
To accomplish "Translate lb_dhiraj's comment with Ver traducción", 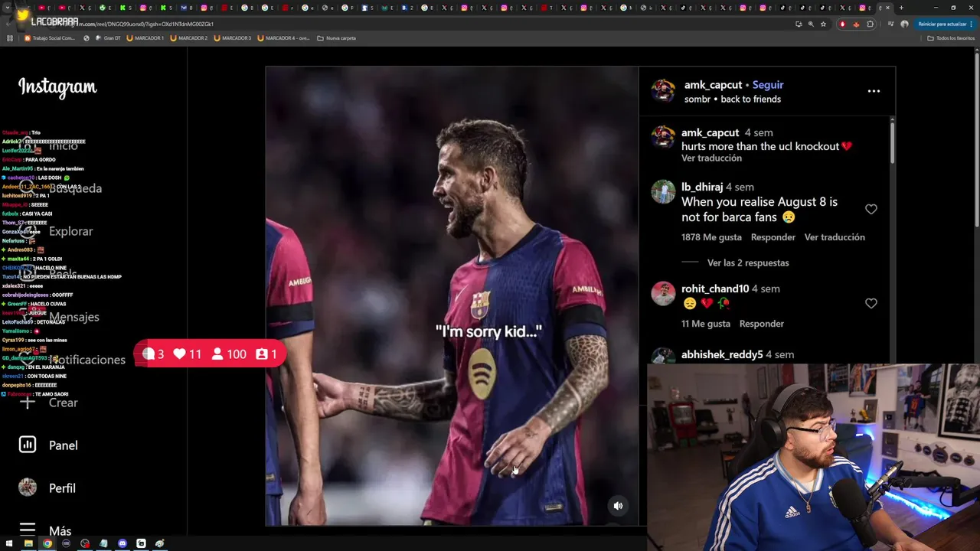I will tap(835, 237).
